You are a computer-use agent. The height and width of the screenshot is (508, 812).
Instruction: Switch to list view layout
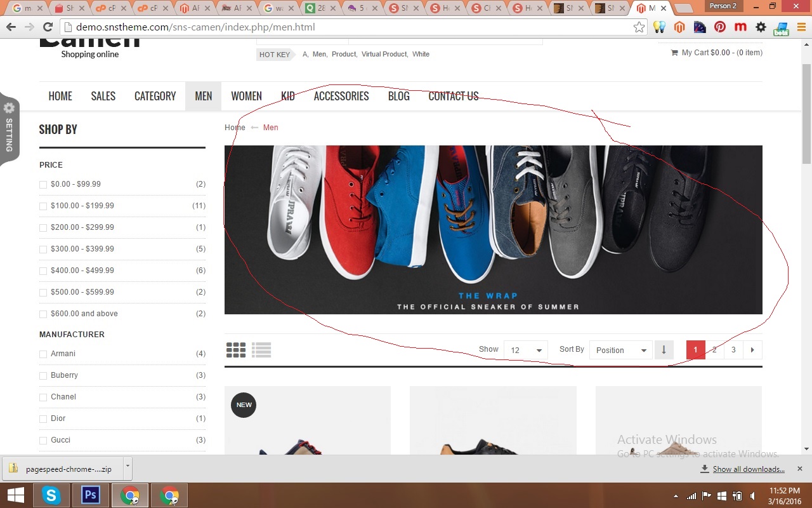point(261,350)
